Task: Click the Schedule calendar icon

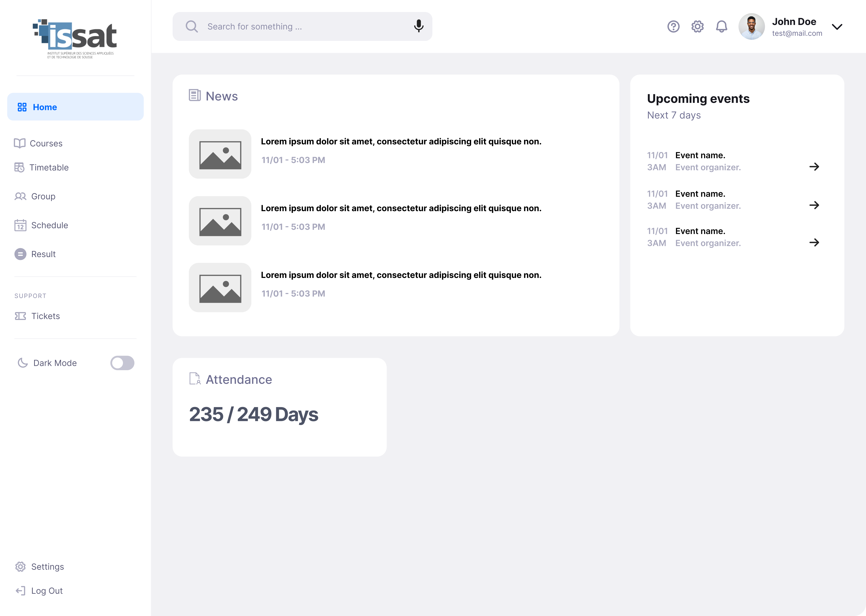Action: 20,225
